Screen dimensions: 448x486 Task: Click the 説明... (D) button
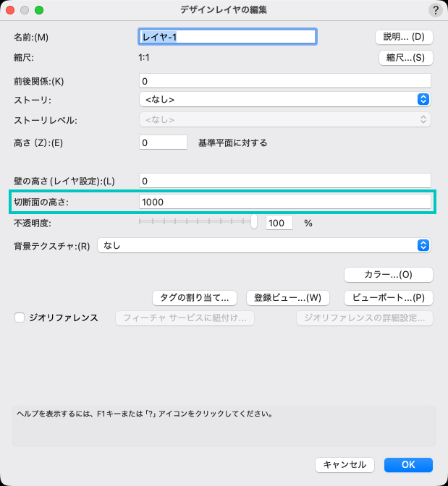403,37
